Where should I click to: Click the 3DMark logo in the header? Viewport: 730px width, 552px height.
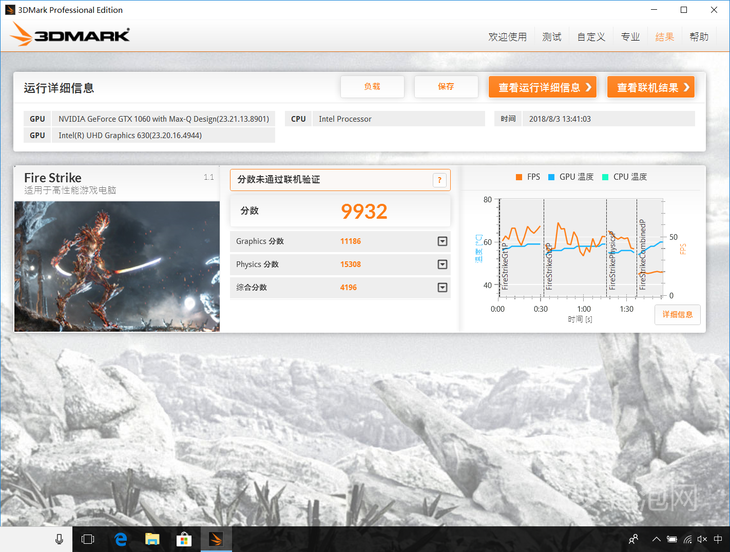click(70, 37)
